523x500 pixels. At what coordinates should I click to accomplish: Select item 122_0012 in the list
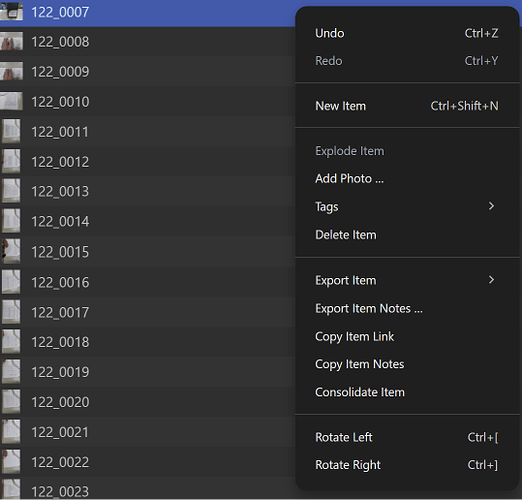pos(147,162)
